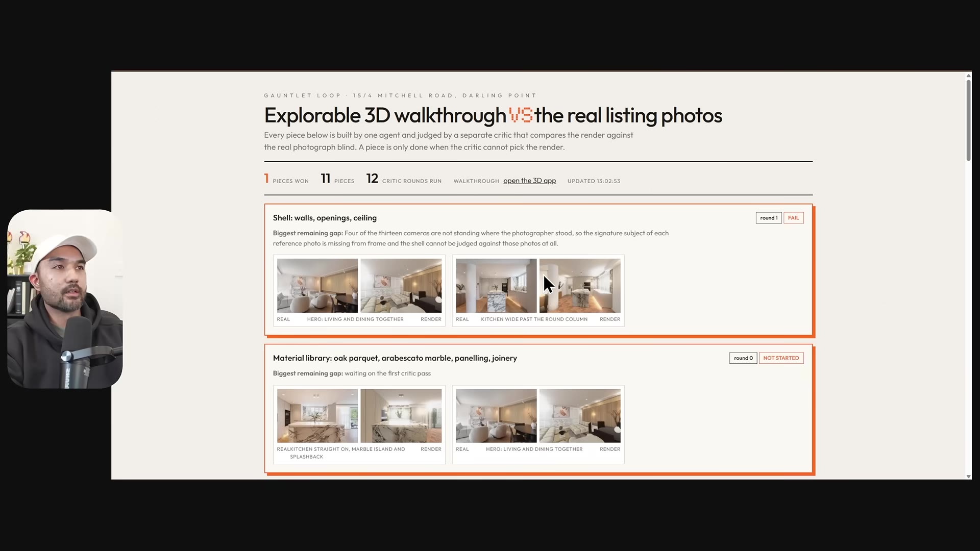Image resolution: width=980 pixels, height=551 pixels.
Task: Click the NOT STARTED status badge
Action: pyautogui.click(x=781, y=358)
